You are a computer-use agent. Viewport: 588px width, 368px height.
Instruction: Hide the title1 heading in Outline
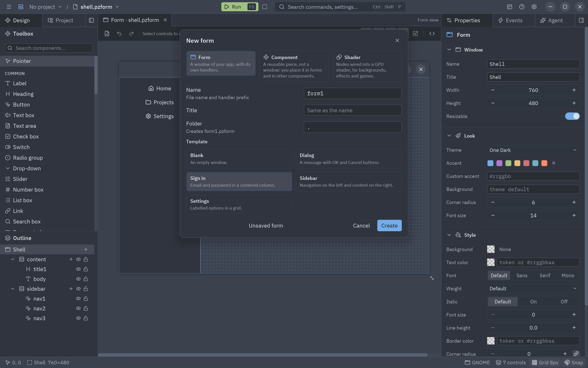pyautogui.click(x=78, y=269)
